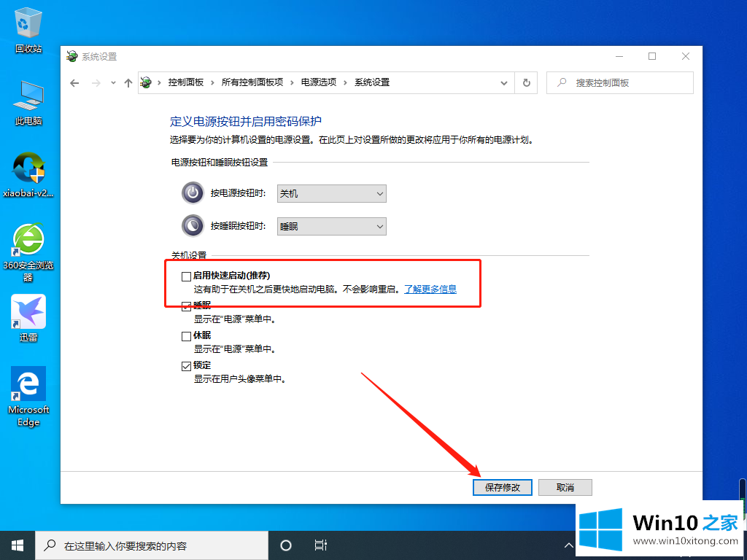Enable the 休眠 checkbox
The image size is (747, 560).
click(186, 336)
